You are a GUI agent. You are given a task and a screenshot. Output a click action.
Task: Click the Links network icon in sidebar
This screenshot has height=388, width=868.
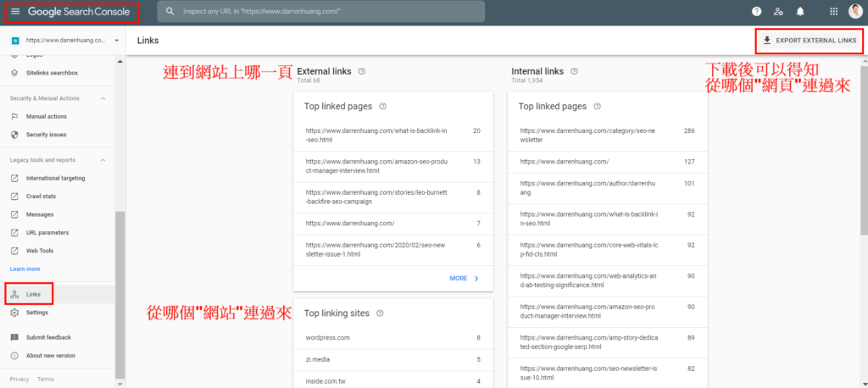coord(15,294)
